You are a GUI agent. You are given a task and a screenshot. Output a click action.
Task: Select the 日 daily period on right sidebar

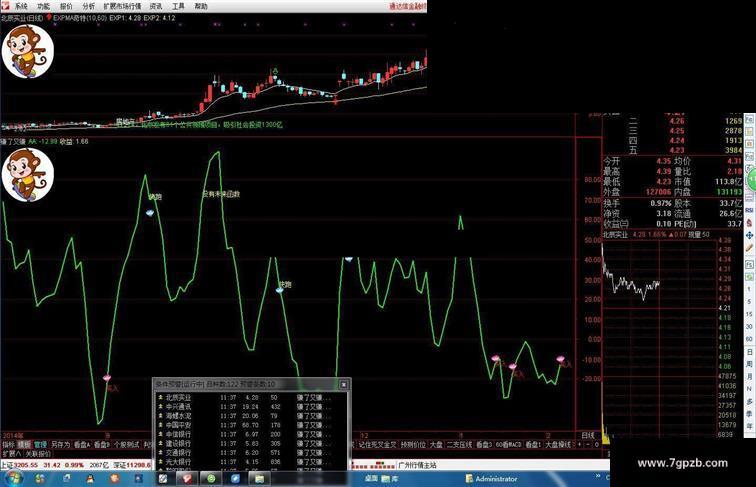click(749, 352)
